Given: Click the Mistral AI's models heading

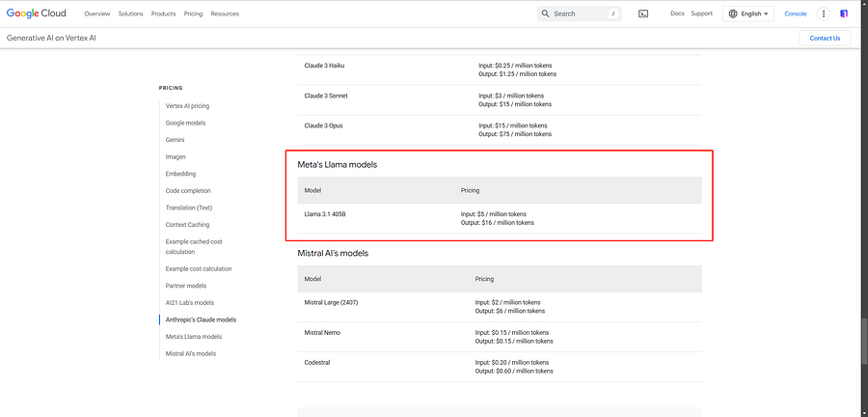Looking at the screenshot, I should [333, 253].
